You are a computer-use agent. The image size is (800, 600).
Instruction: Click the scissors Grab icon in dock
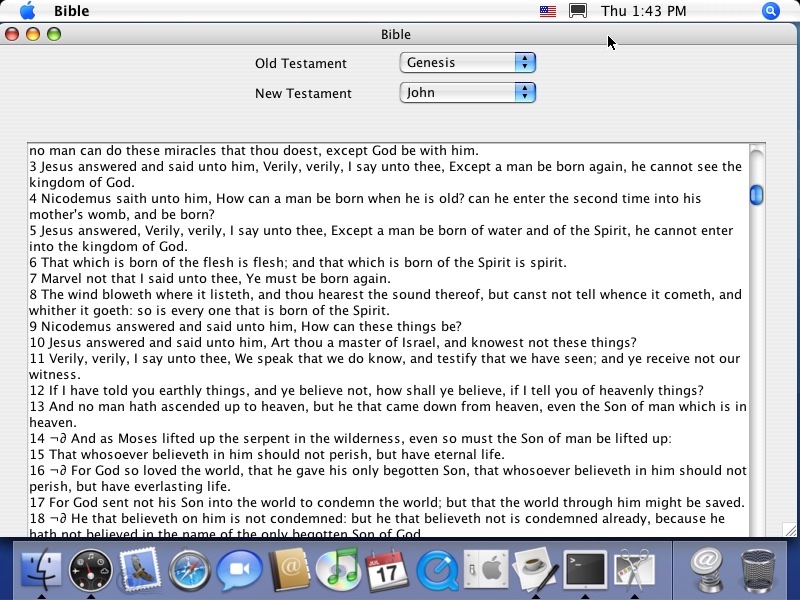pos(634,570)
